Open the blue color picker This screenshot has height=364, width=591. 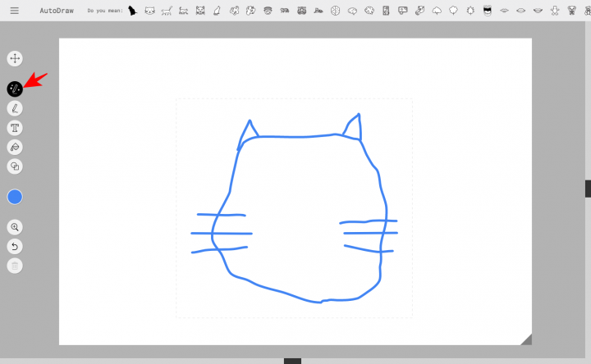15,197
